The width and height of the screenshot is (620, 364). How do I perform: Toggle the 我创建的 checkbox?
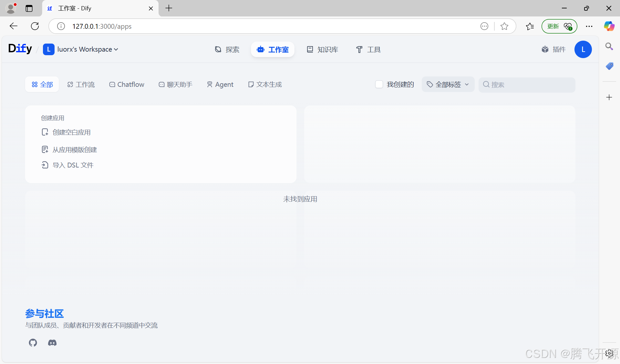379,84
